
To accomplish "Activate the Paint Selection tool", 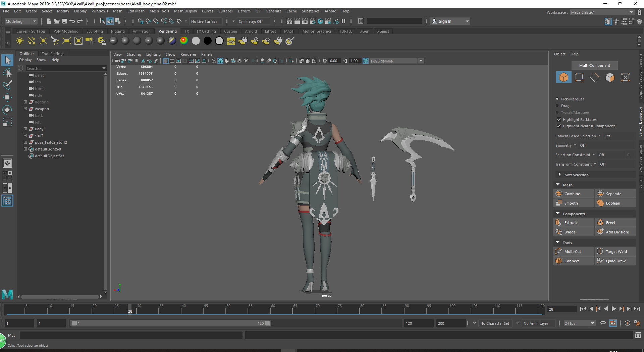I will [7, 85].
